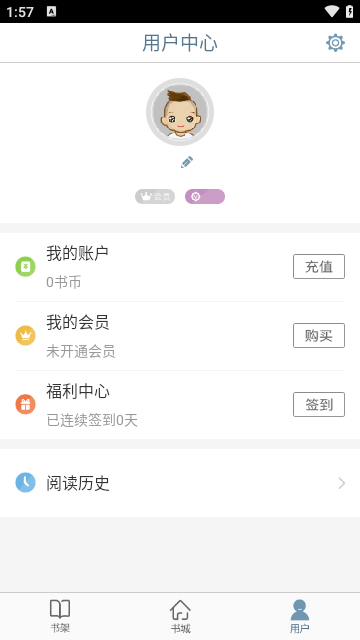Click the 充值 recharge button
This screenshot has height=640, width=360.
[x=319, y=267]
